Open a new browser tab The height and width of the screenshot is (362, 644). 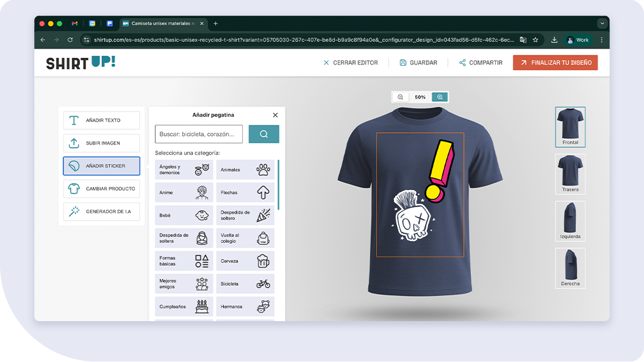pyautogui.click(x=216, y=23)
